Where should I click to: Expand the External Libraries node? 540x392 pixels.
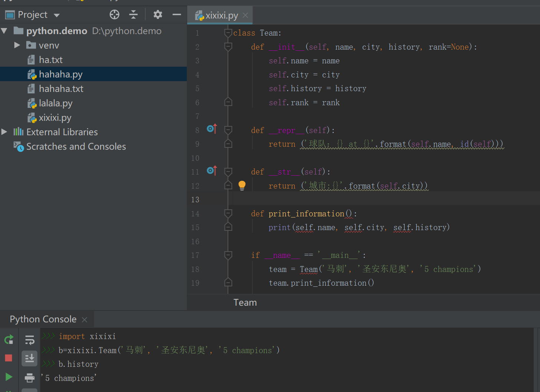pyautogui.click(x=4, y=132)
